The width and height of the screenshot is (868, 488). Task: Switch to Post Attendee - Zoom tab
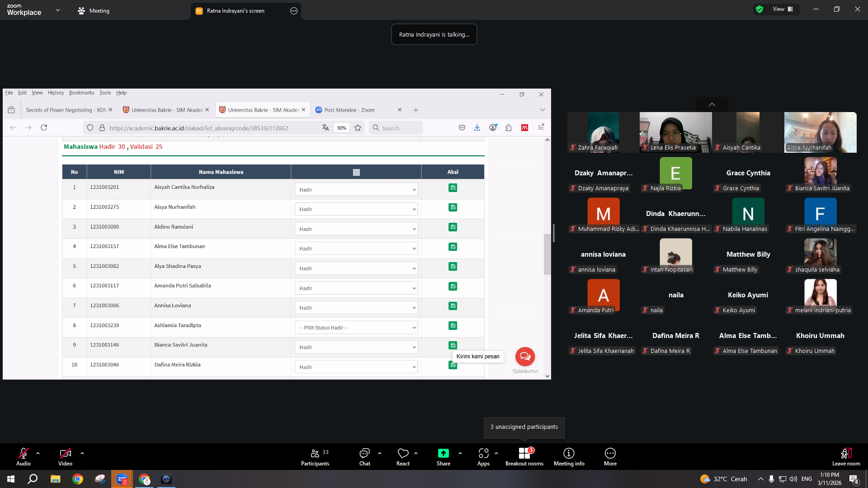[x=349, y=110]
